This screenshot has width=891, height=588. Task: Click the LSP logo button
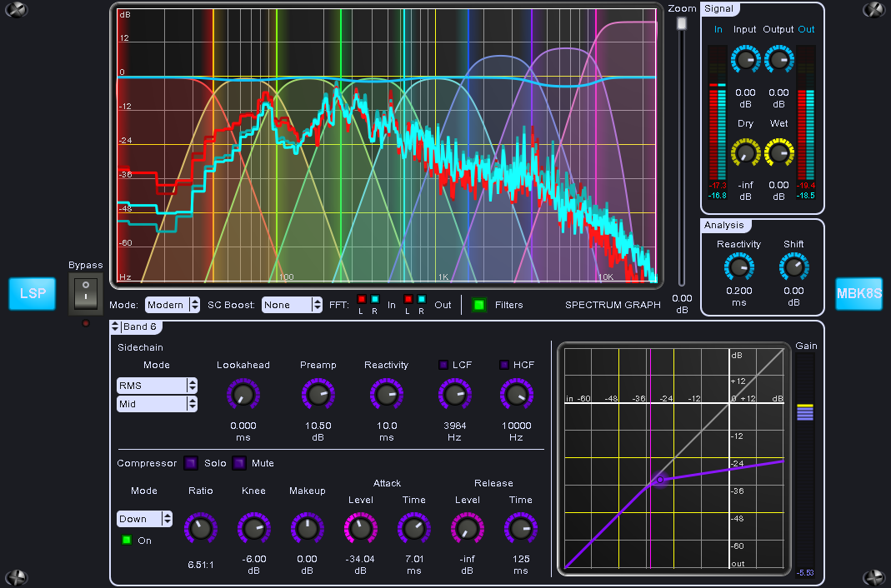(32, 294)
